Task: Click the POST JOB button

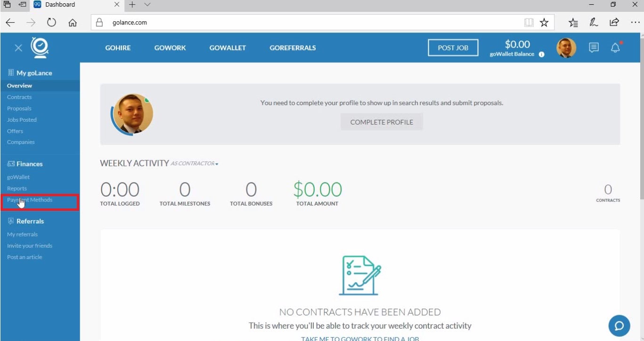Action: 453,48
